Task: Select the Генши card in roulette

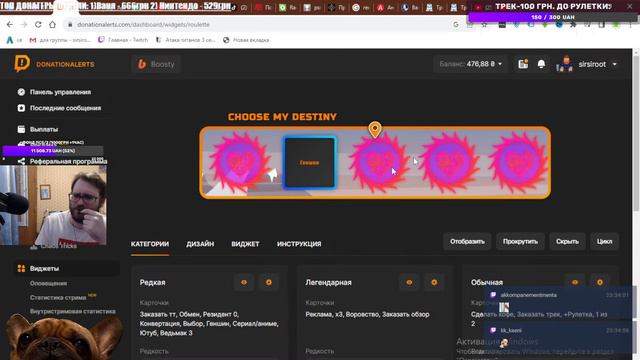Action: pyautogui.click(x=310, y=162)
